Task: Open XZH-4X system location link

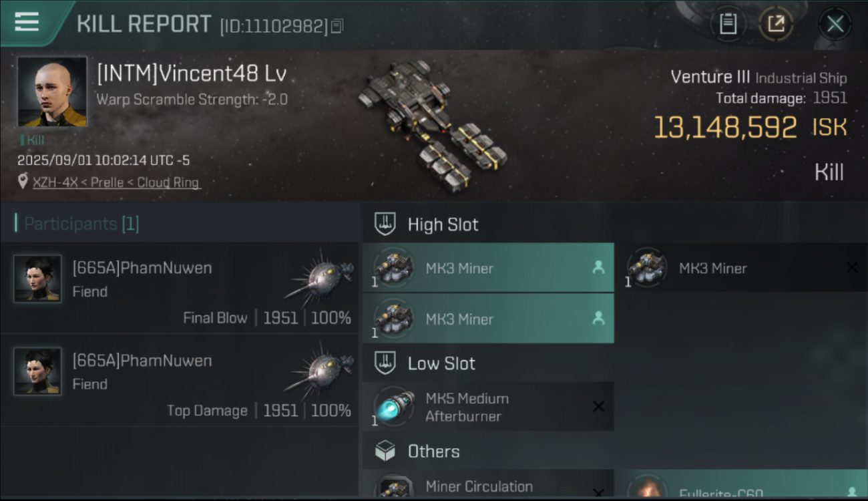Action: [116, 182]
